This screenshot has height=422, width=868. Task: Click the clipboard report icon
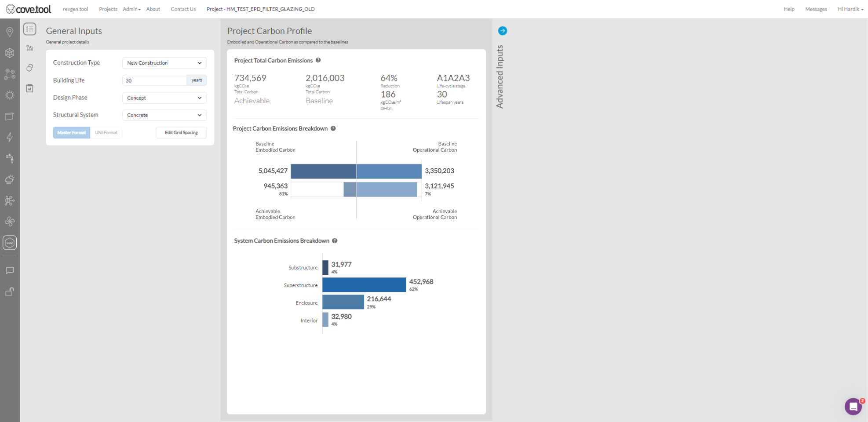click(x=29, y=88)
